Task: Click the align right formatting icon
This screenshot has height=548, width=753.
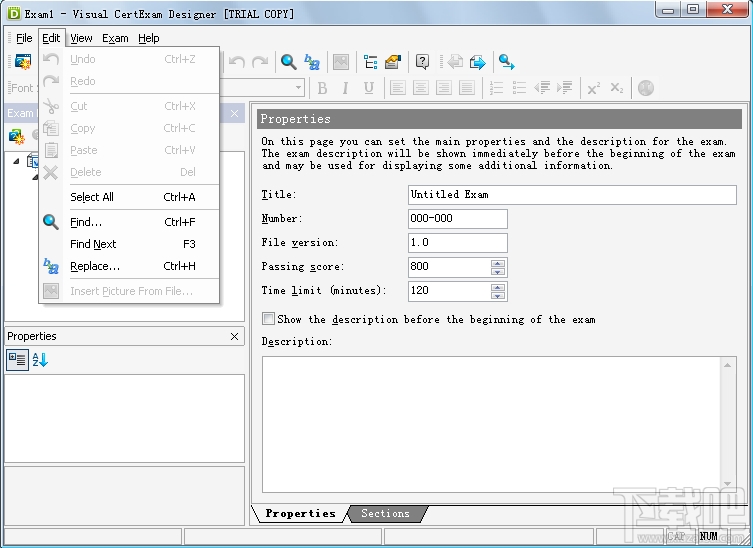Action: (x=444, y=88)
